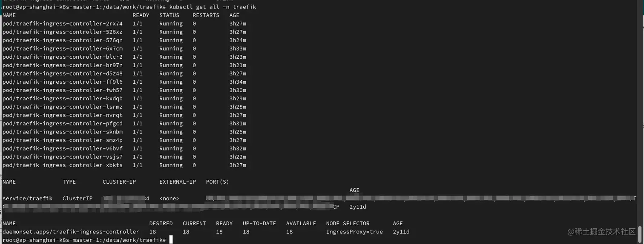
Task: Select pod traefik-ingress-controller-kxdqb
Action: [x=63, y=99]
